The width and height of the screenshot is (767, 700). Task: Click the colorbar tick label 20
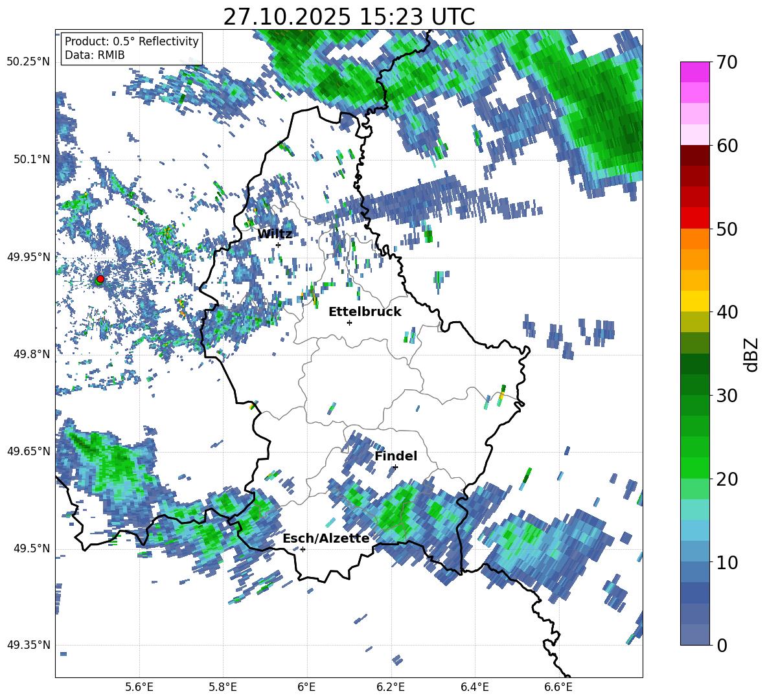(727, 479)
